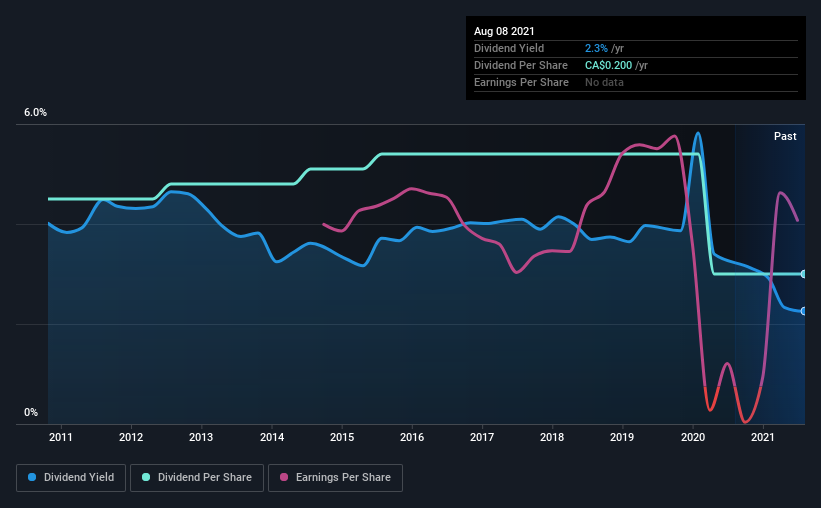The height and width of the screenshot is (508, 821).
Task: Toggle the Earnings Per Share legend button
Action: coord(335,478)
